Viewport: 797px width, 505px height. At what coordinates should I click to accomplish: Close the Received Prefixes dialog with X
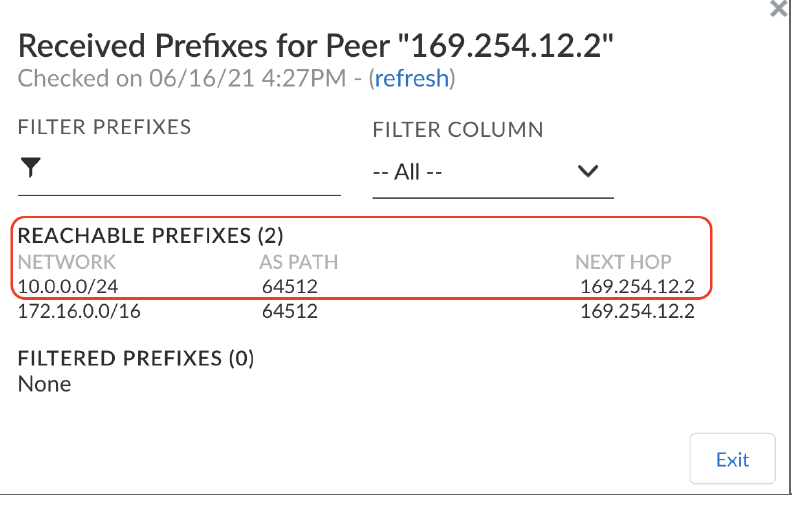778,9
